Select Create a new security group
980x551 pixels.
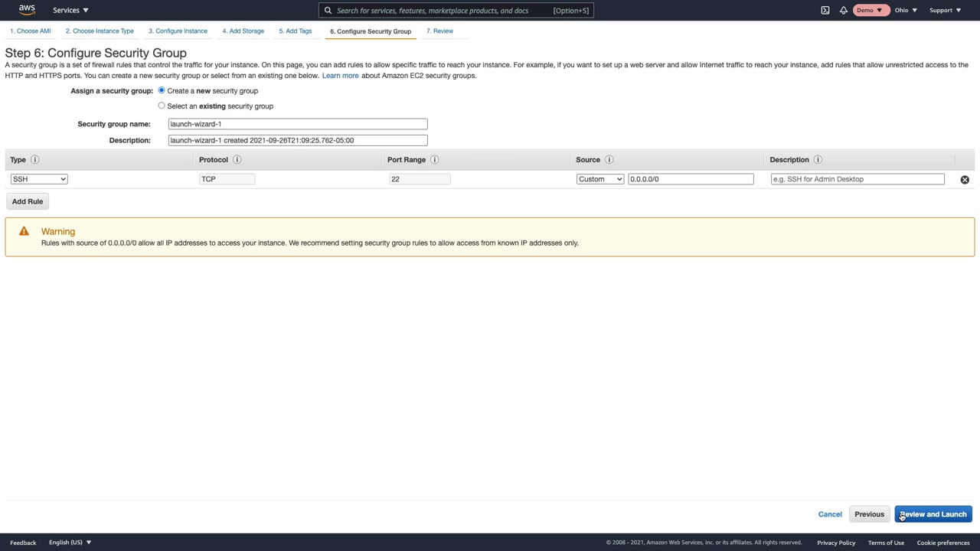click(x=162, y=90)
